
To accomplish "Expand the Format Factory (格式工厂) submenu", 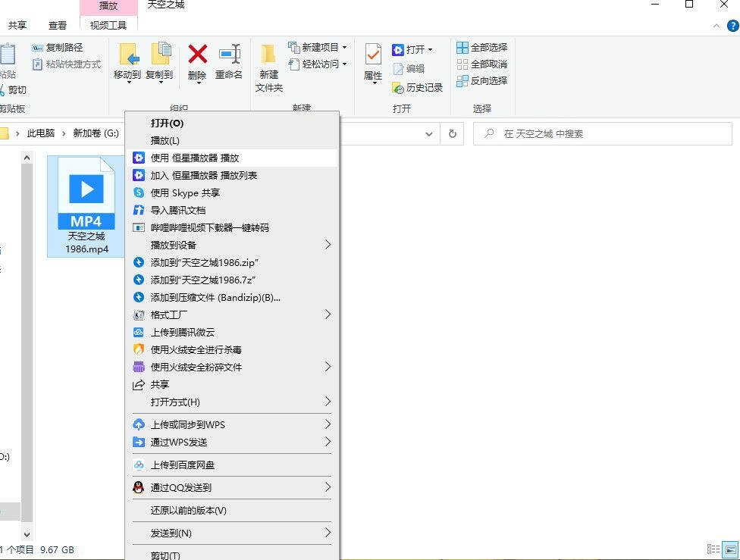I will click(231, 314).
